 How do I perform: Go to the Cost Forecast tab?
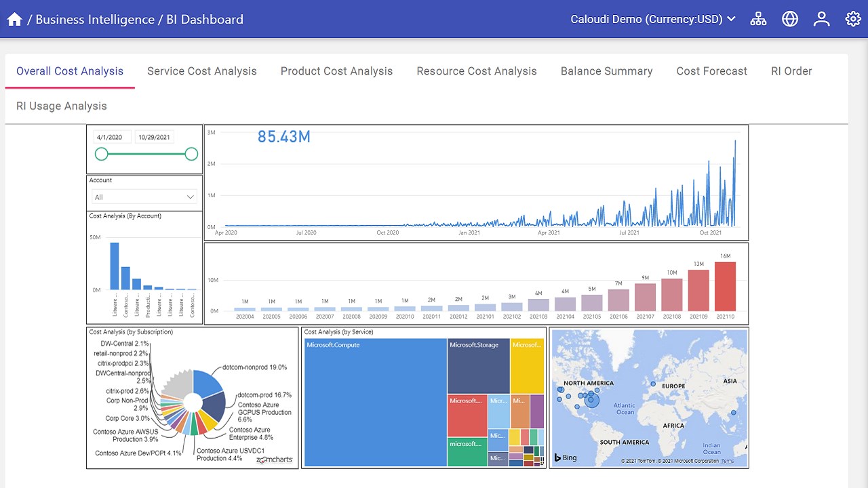tap(711, 71)
